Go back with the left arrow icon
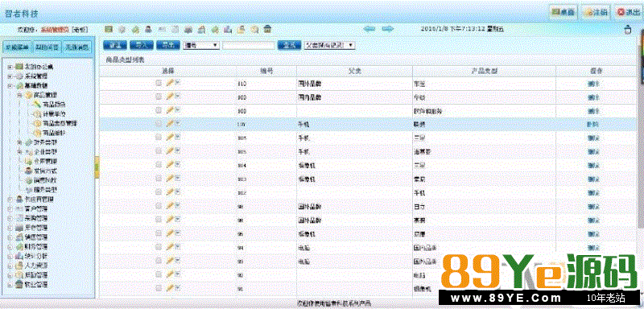 coord(369,29)
